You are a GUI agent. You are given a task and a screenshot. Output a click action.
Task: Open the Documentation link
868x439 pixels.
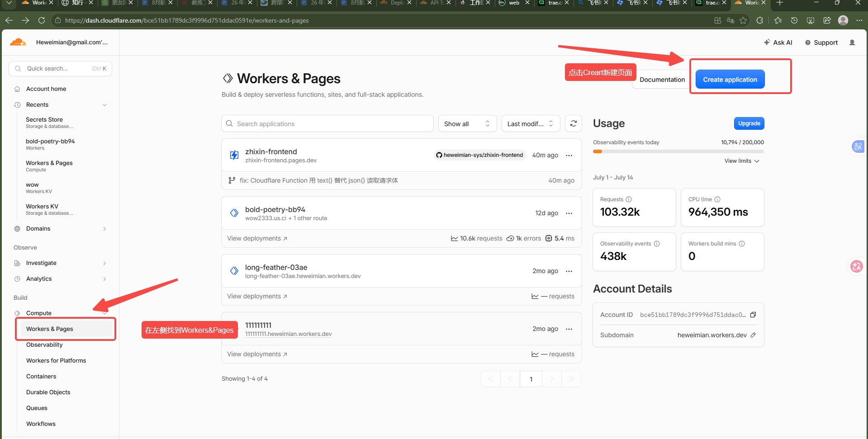(662, 80)
